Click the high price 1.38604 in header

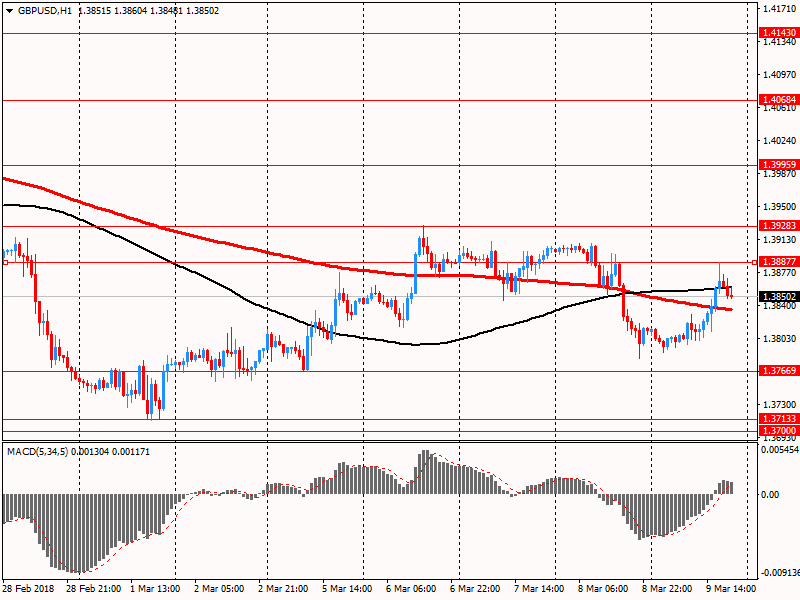click(131, 11)
